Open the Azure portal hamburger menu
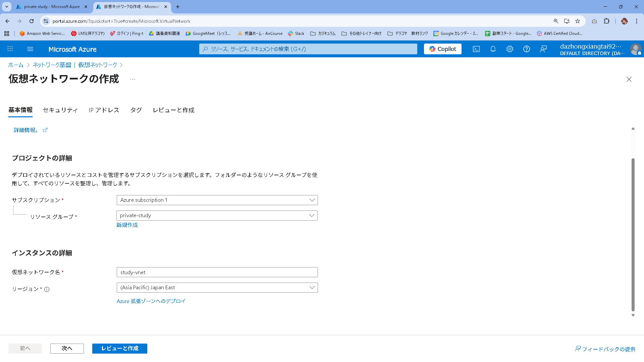Viewport: 644px width, 362px height. (30, 49)
